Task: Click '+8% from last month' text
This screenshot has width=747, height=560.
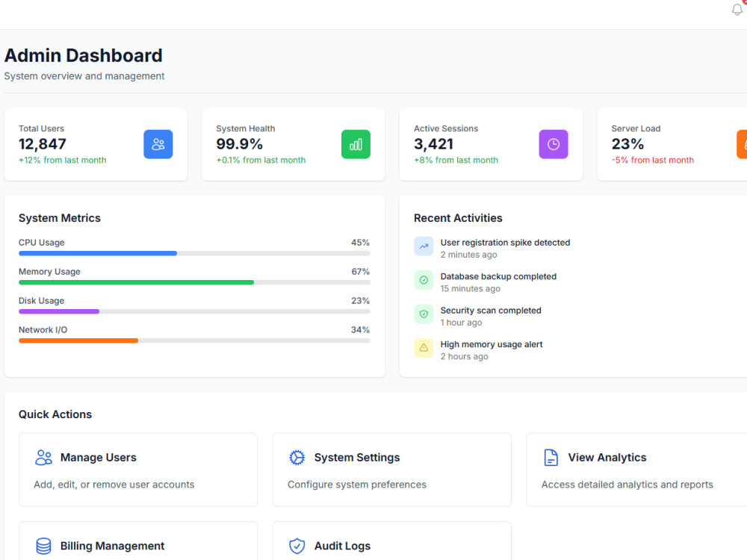Action: (456, 160)
